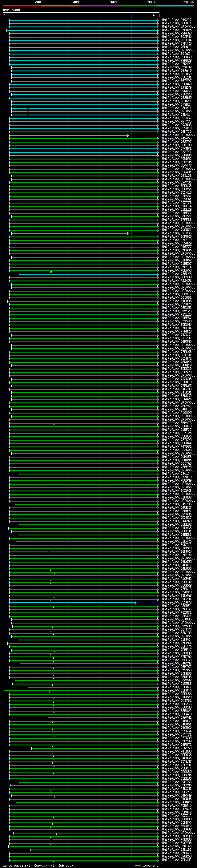This screenshot has height=868, width=197.
Task: Select hit label UniRef100_B3N025
Action: point(177,399)
